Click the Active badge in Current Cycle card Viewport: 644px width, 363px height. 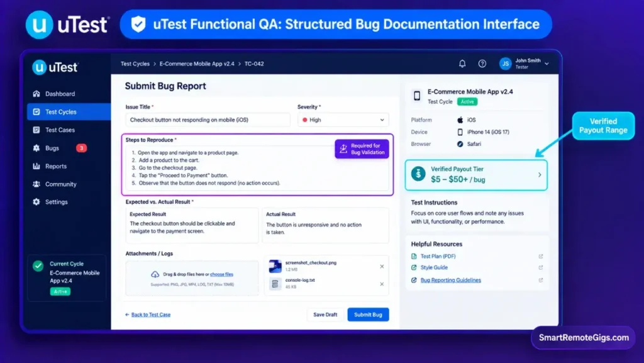pyautogui.click(x=60, y=291)
